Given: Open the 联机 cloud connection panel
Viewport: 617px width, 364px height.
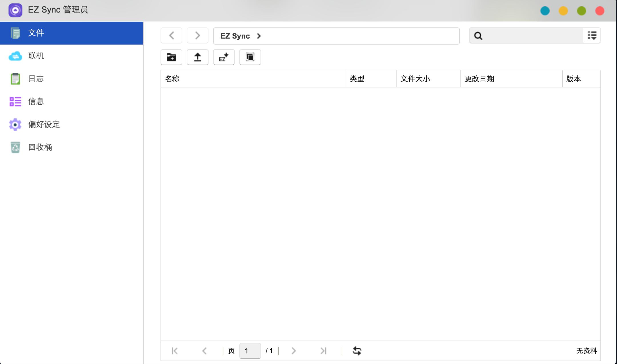Looking at the screenshot, I should point(36,56).
